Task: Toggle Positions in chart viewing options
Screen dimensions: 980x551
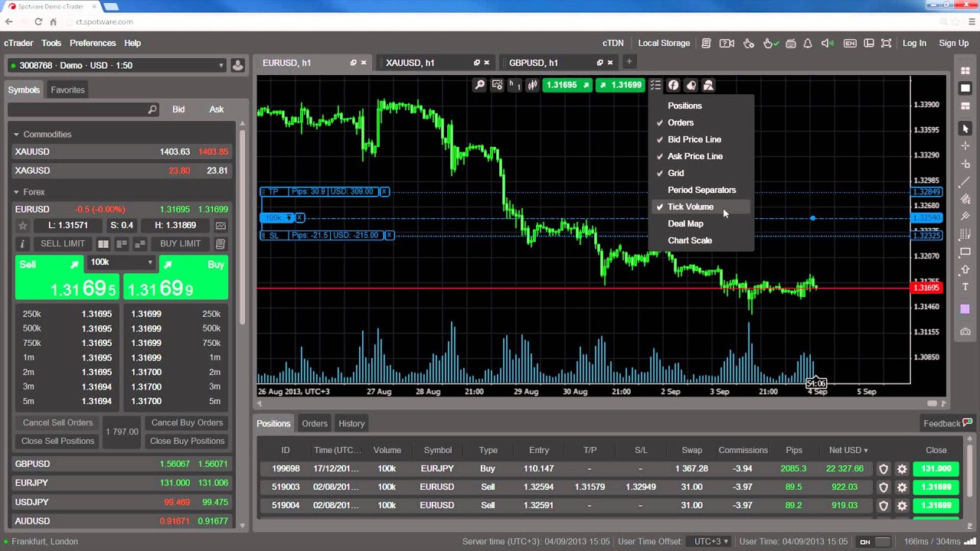Action: pos(684,106)
